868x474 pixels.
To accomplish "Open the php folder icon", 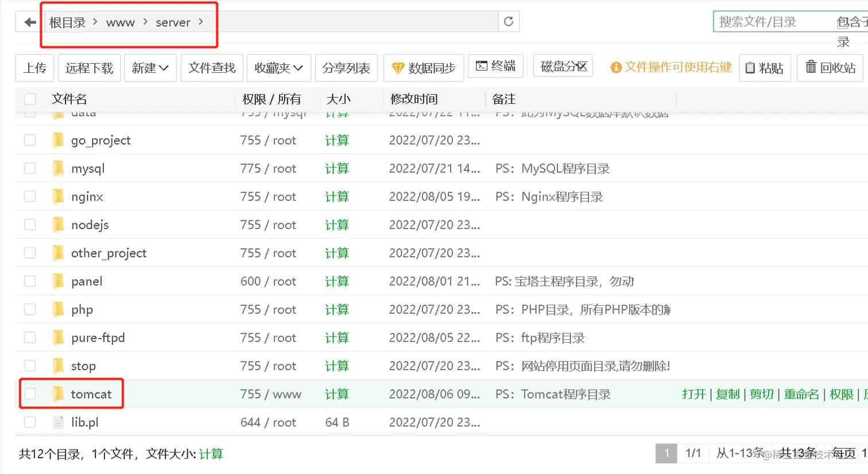I will 59,309.
